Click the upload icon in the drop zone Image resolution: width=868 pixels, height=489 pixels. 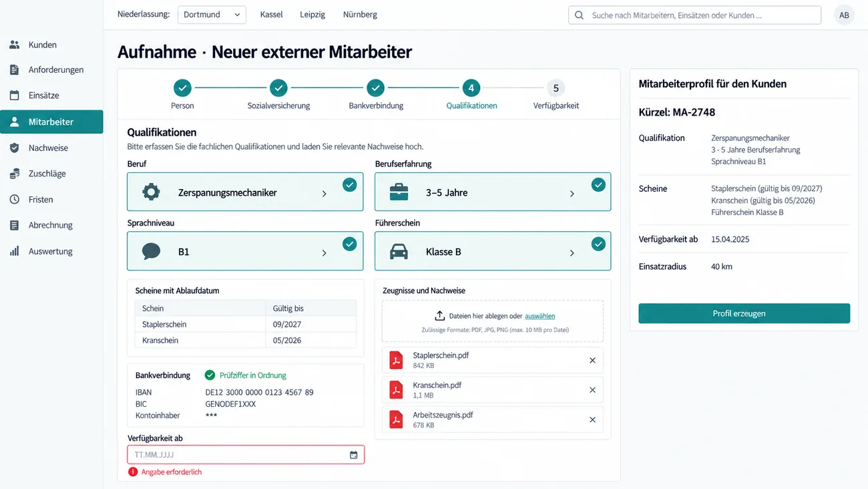pos(439,316)
